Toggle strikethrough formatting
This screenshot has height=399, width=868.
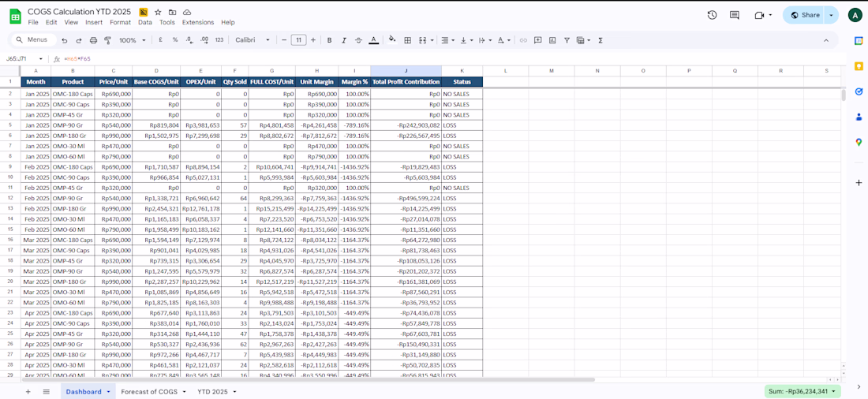tap(358, 40)
